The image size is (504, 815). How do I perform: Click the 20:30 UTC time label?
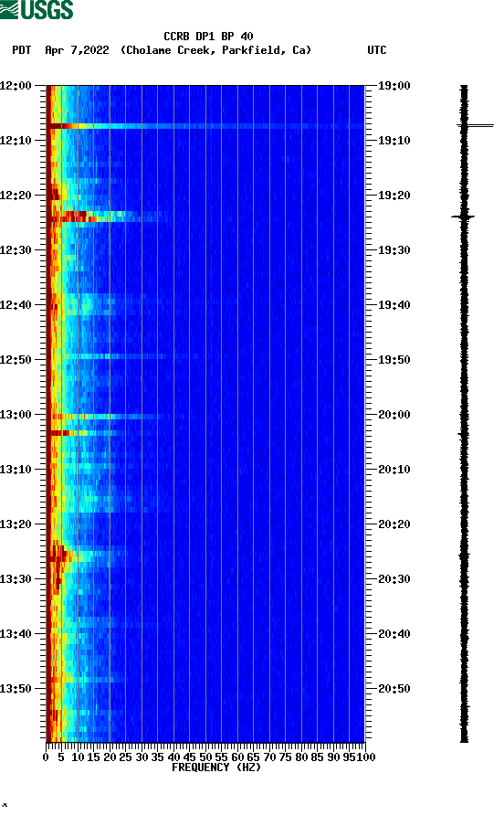click(x=394, y=579)
